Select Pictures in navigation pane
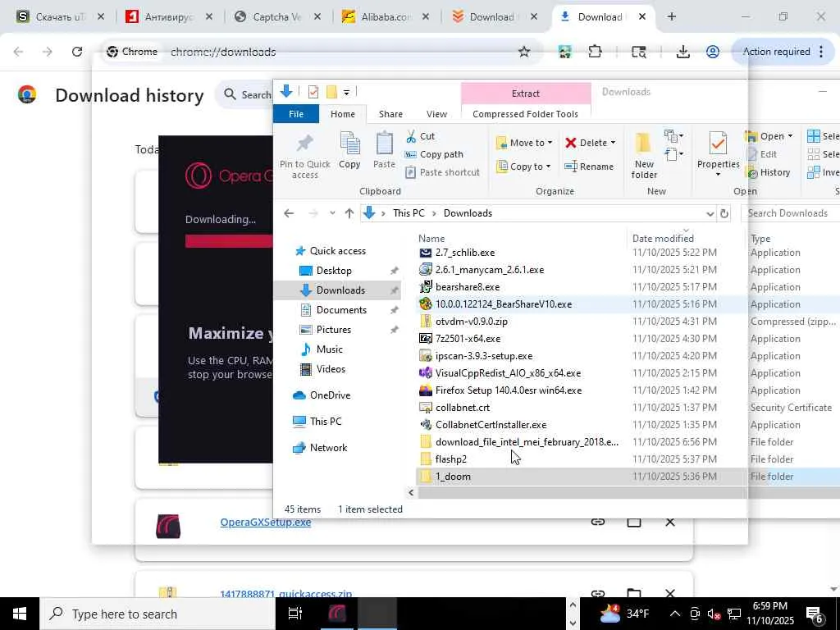 click(x=333, y=330)
